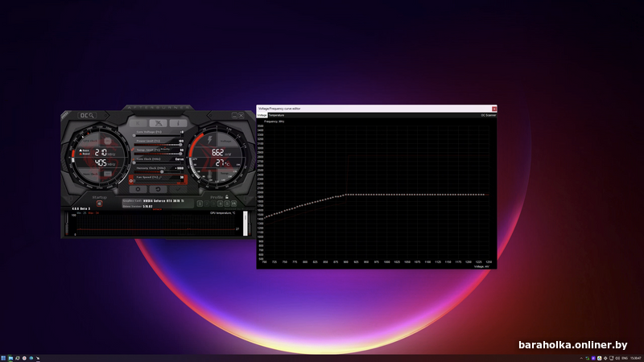This screenshot has width=644, height=362.
Task: Open the OC Scanner search button in Afterburner
Action: click(x=87, y=115)
